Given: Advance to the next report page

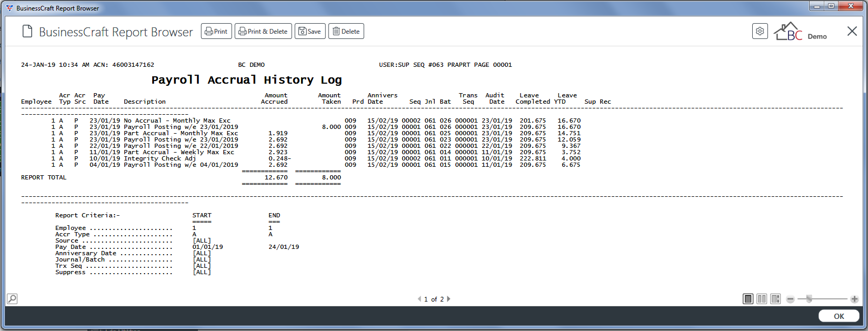Looking at the screenshot, I should tap(448, 299).
